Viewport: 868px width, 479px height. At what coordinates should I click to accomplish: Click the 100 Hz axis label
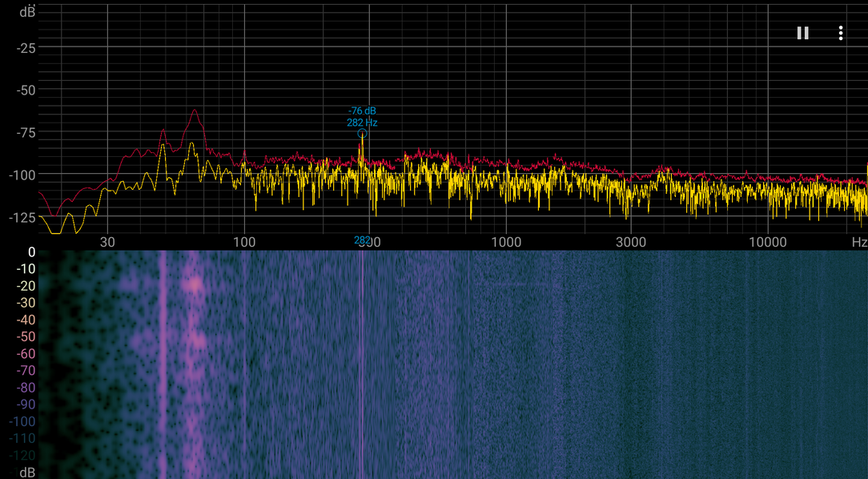point(244,242)
